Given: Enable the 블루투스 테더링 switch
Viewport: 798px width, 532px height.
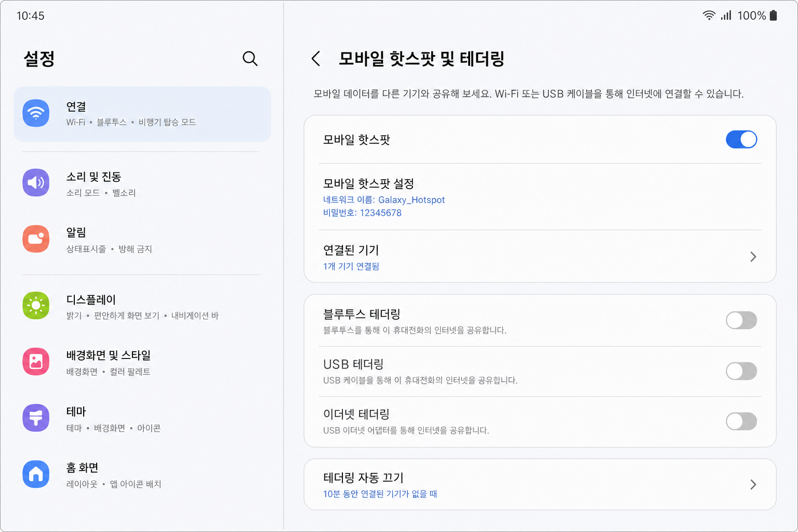Looking at the screenshot, I should click(741, 321).
